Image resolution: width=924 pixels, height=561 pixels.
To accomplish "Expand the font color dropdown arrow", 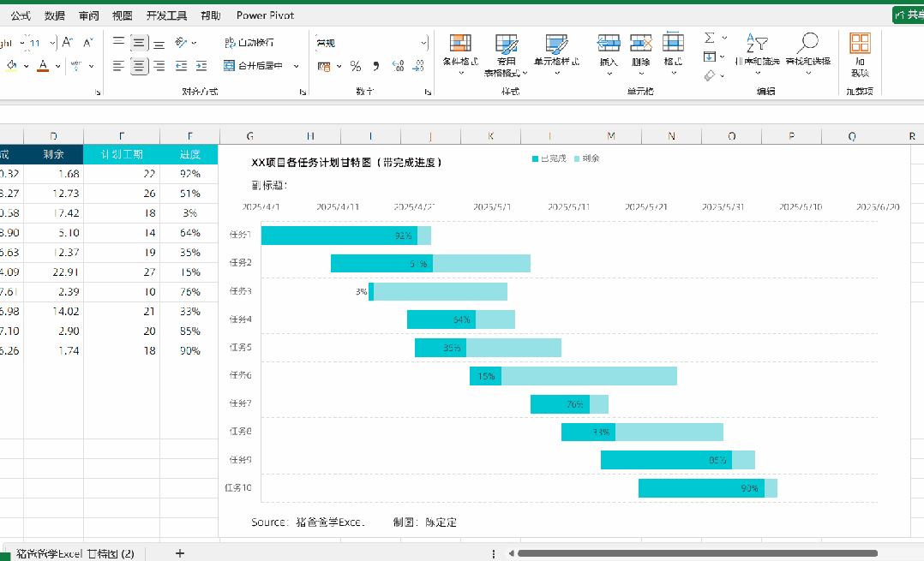I will pos(57,66).
